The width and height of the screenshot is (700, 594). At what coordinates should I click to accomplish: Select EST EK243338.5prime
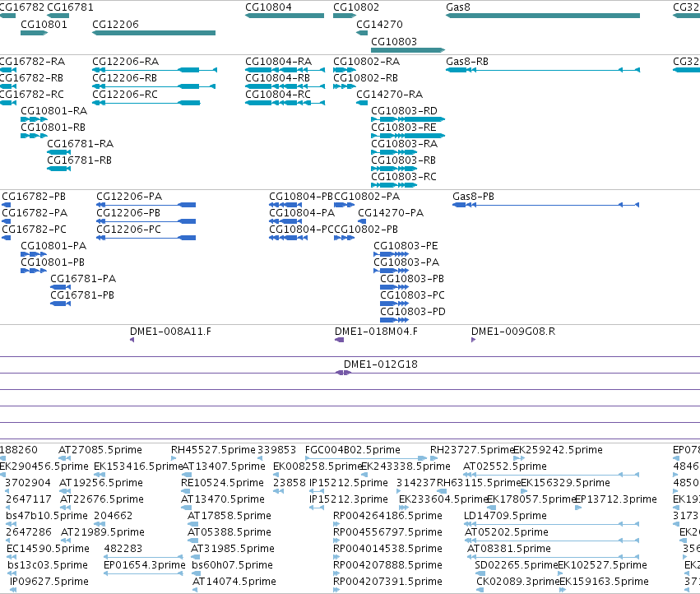(x=406, y=466)
